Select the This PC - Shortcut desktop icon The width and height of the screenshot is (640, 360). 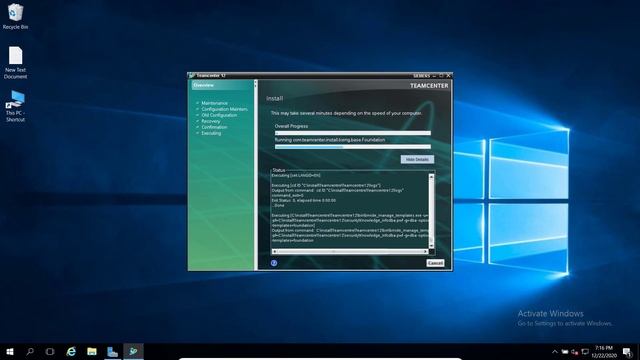coord(15,106)
